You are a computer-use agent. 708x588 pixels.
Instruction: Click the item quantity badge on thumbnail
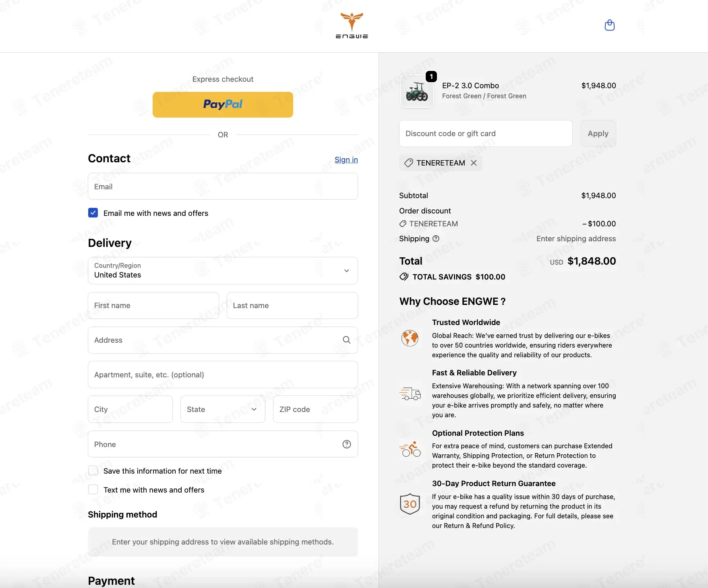coord(431,77)
